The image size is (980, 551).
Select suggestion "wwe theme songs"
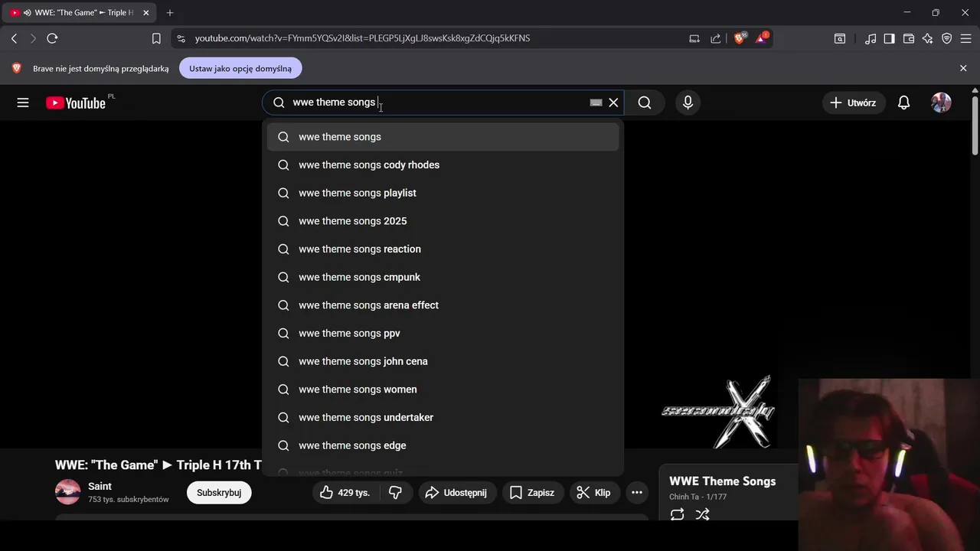[x=443, y=137]
